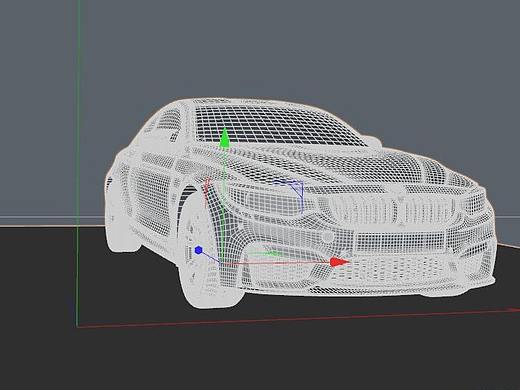Select the car's front grille mesh

[x=390, y=208]
